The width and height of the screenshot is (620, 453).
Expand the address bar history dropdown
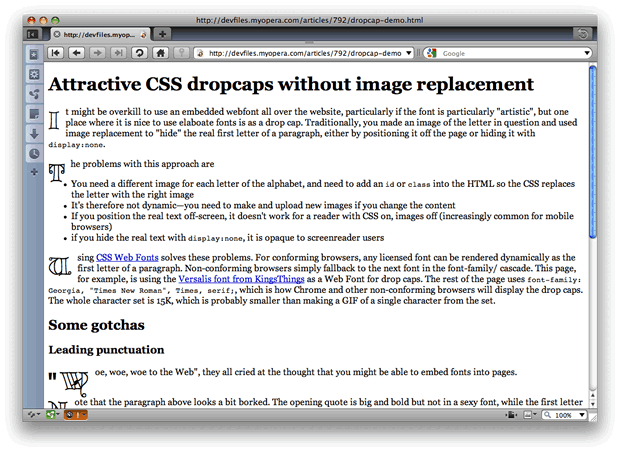click(408, 53)
